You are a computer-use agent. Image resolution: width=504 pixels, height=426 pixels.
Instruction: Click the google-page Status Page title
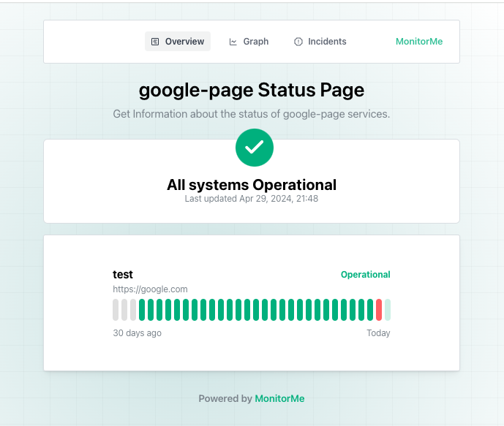point(252,90)
